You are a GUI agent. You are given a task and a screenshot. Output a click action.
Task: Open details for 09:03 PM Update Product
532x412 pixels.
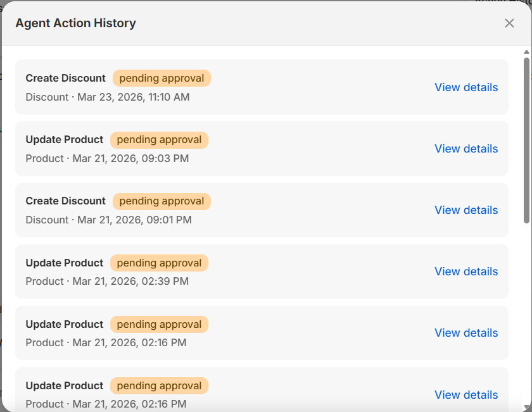click(466, 149)
